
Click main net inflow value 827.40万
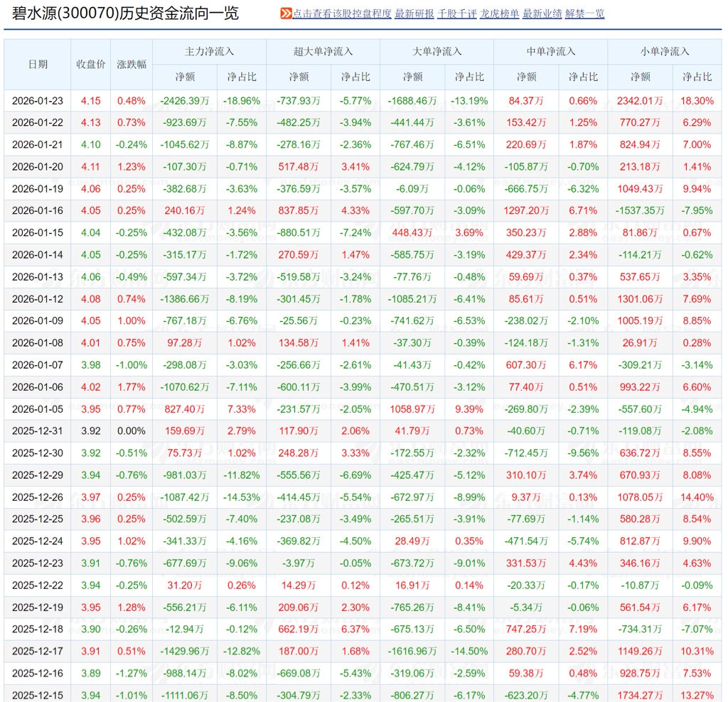pyautogui.click(x=185, y=409)
